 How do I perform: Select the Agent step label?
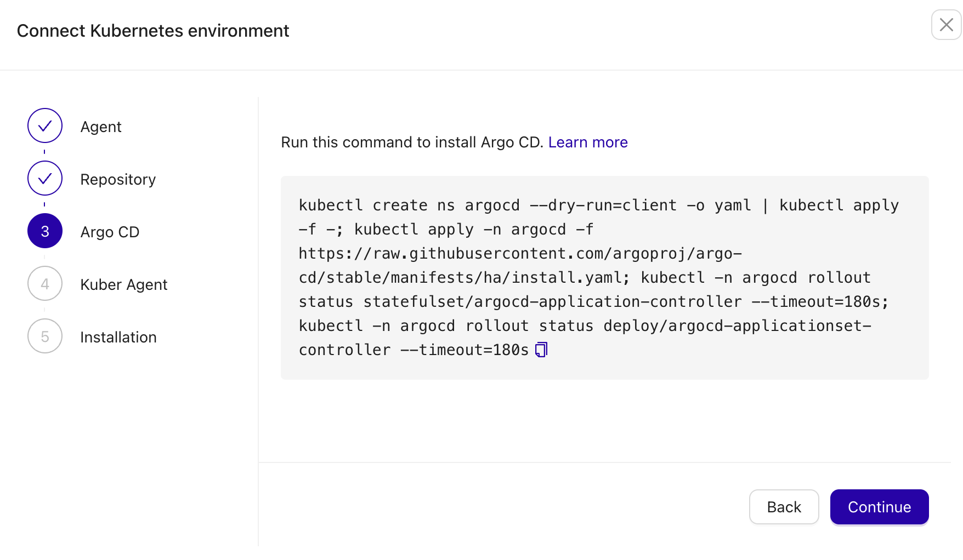point(101,127)
